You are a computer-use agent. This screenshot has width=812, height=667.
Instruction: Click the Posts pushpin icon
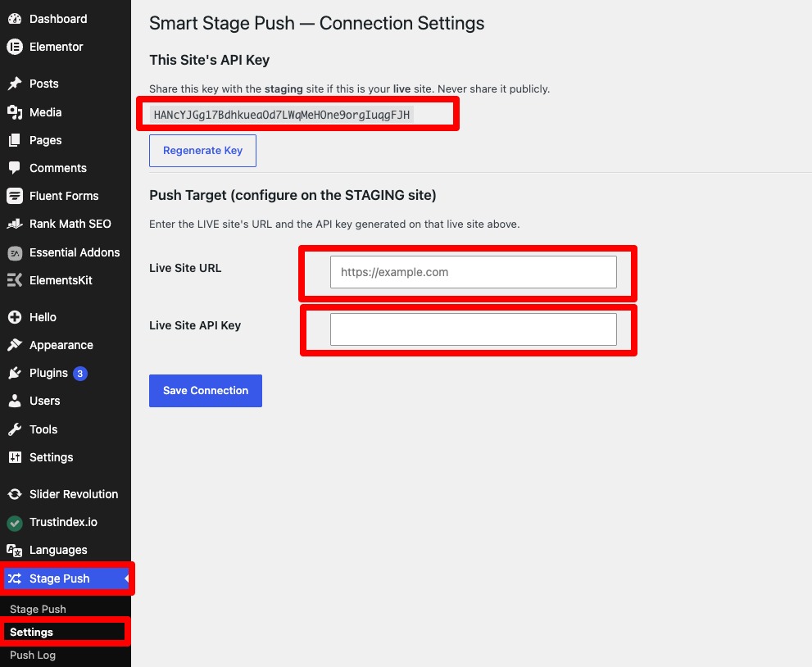click(x=15, y=84)
